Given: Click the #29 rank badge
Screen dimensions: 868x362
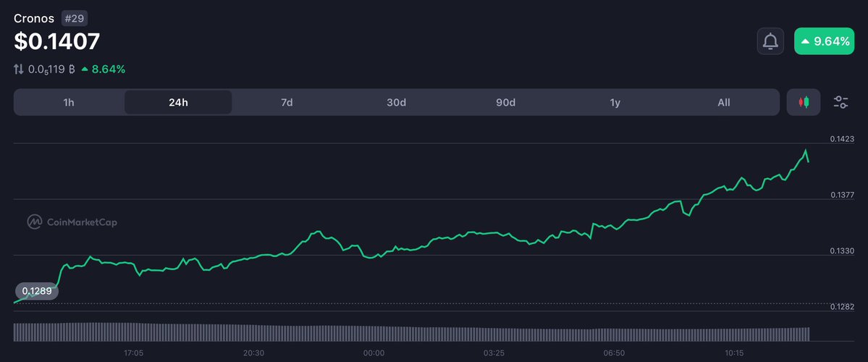Looking at the screenshot, I should tap(75, 18).
